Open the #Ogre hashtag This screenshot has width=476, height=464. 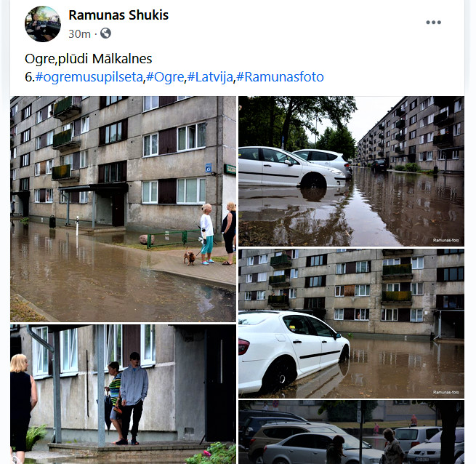coord(165,76)
